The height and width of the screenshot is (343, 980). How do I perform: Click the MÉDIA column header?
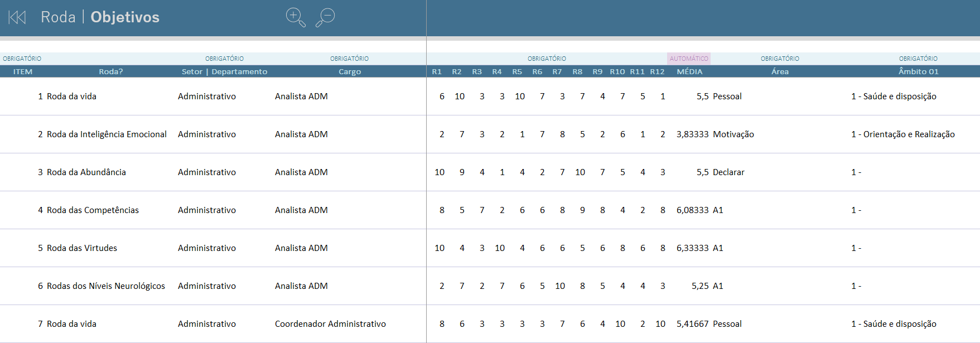pyautogui.click(x=689, y=71)
